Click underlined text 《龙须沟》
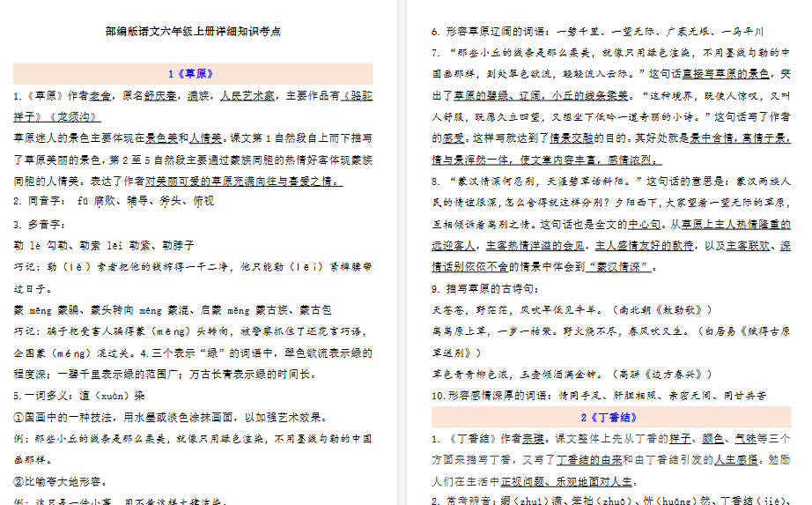812x505 pixels. [75, 117]
